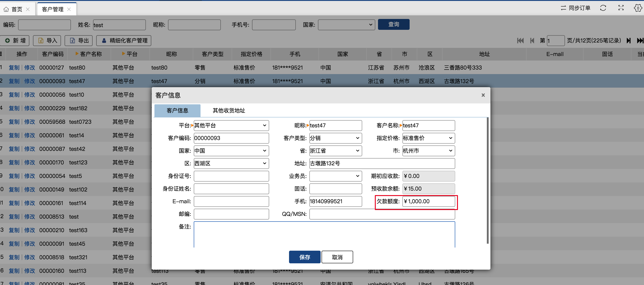Click 复制 link for test182 row

tap(14, 108)
